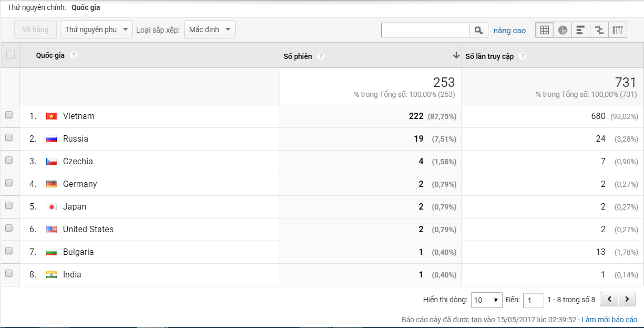Viewport: 644px width, 328px height.
Task: Sort by the Số lần truy cập column
Action: tap(489, 56)
